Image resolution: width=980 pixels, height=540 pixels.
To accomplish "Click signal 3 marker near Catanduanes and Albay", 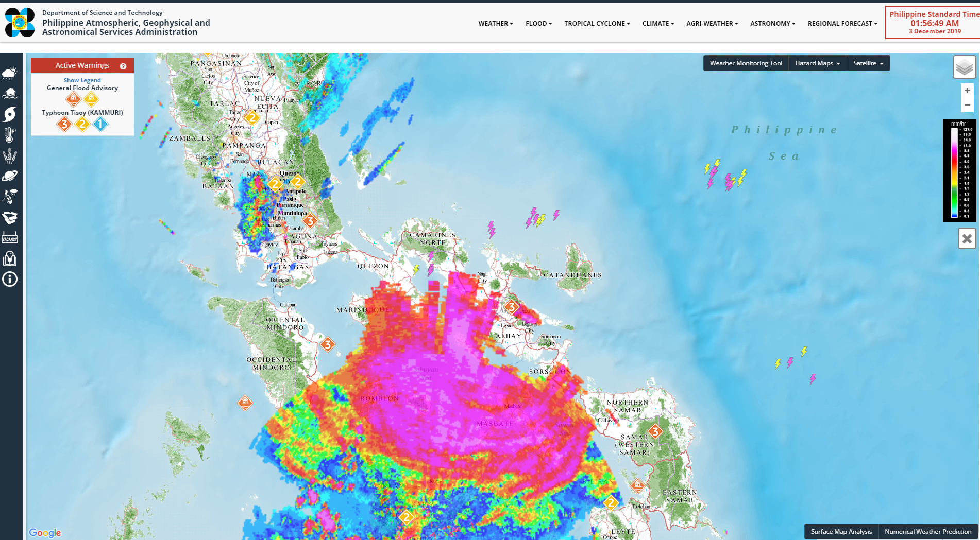I will 512,307.
